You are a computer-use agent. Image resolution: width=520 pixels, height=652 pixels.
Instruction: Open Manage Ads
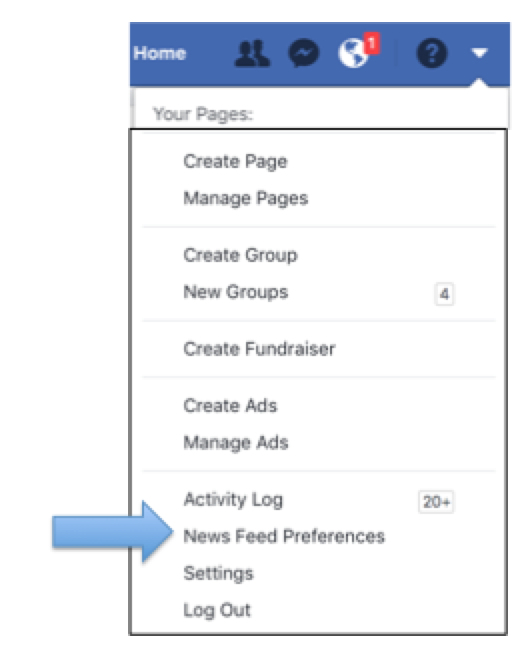click(x=236, y=442)
